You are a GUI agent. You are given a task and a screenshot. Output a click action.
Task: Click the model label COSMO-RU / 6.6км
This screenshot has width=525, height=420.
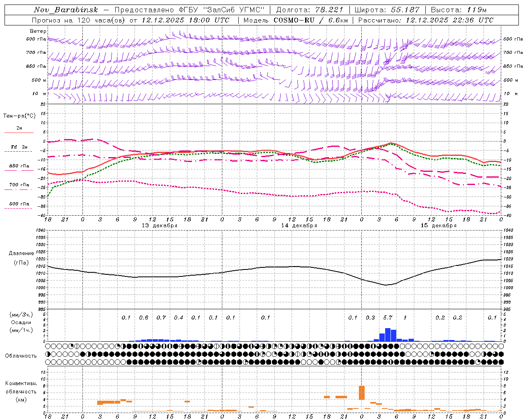(311, 20)
